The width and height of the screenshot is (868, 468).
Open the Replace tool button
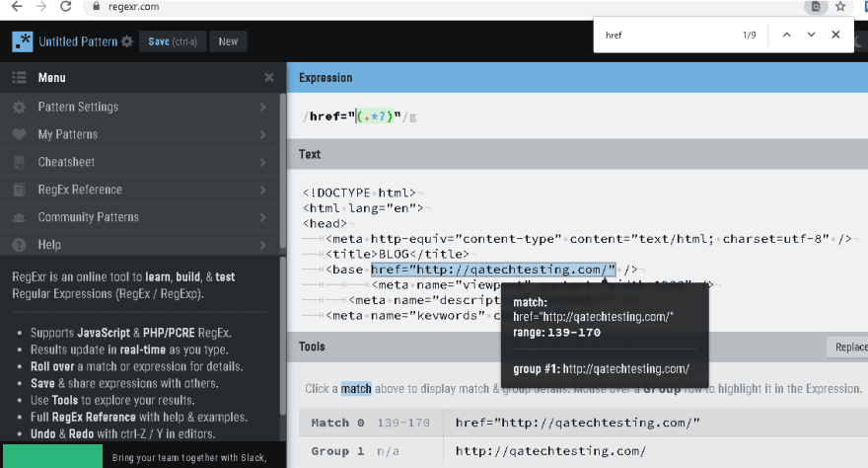(x=847, y=347)
